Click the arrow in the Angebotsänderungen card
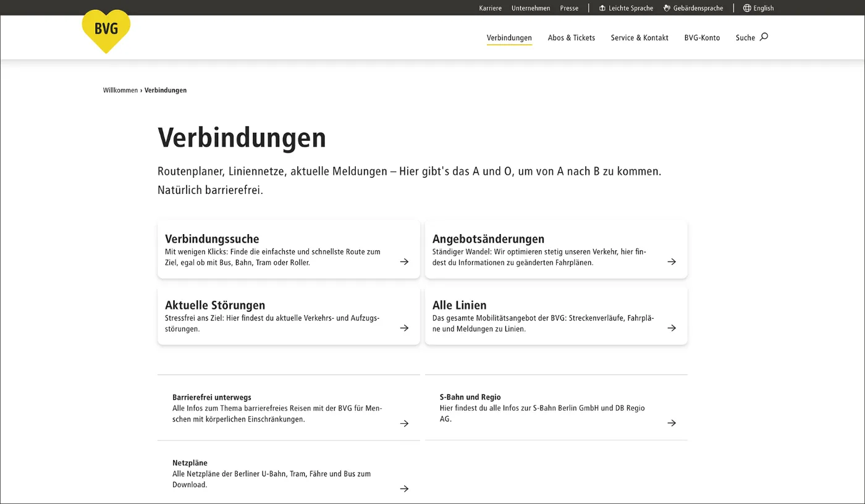Screen dimensions: 865x504 [672, 262]
